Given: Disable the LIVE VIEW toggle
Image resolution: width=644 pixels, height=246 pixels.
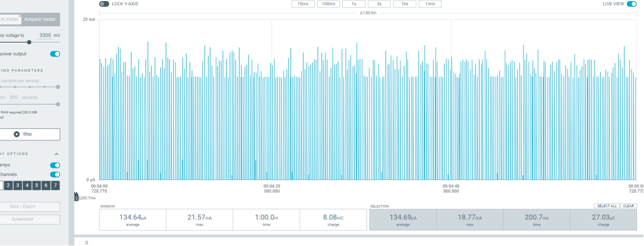Looking at the screenshot, I should tap(631, 4).
